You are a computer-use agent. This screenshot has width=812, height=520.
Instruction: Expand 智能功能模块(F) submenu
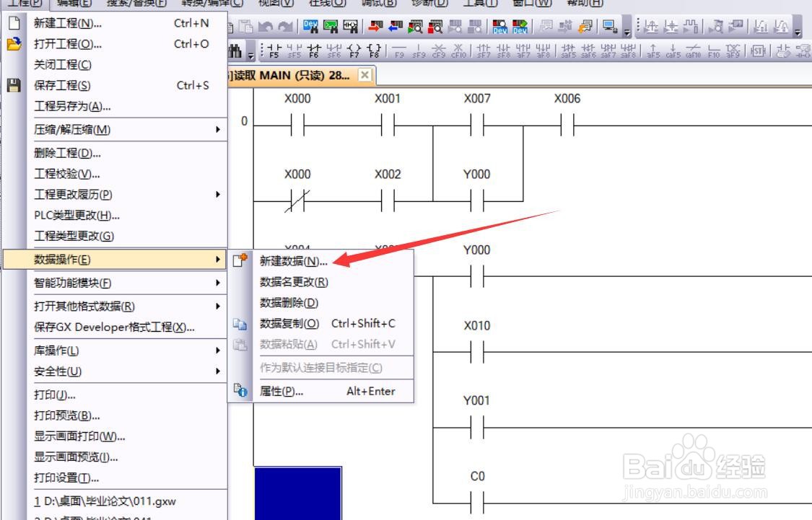point(115,283)
